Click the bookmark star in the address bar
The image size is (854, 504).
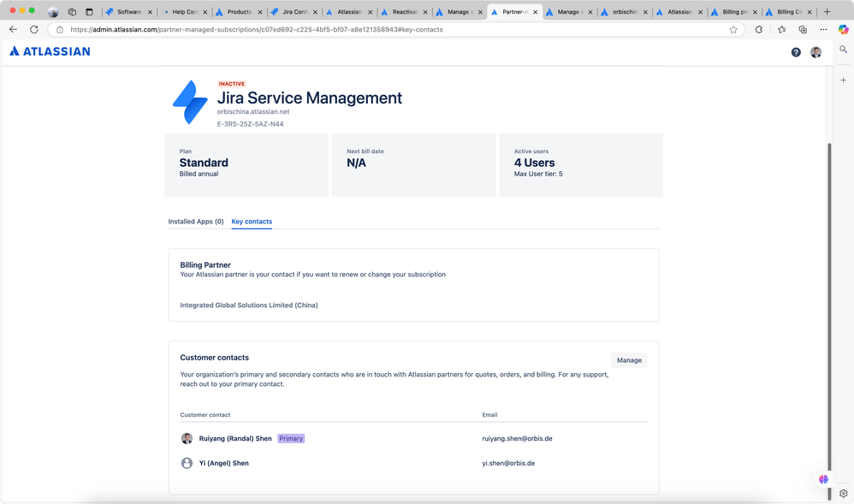(733, 29)
